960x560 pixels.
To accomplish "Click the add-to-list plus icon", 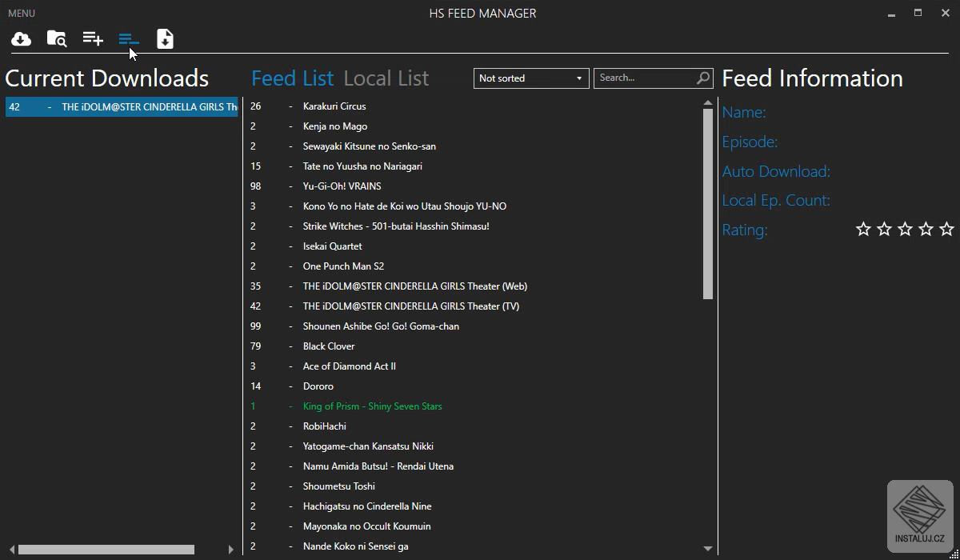I will [93, 39].
